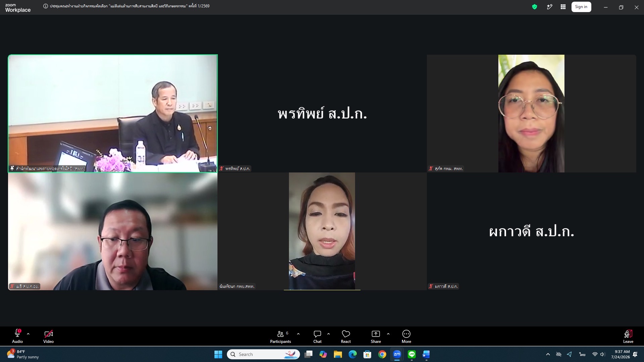The width and height of the screenshot is (644, 362).
Task: Select the ฉันท์ชนก กพบ.สพท. video tile
Action: point(322,231)
